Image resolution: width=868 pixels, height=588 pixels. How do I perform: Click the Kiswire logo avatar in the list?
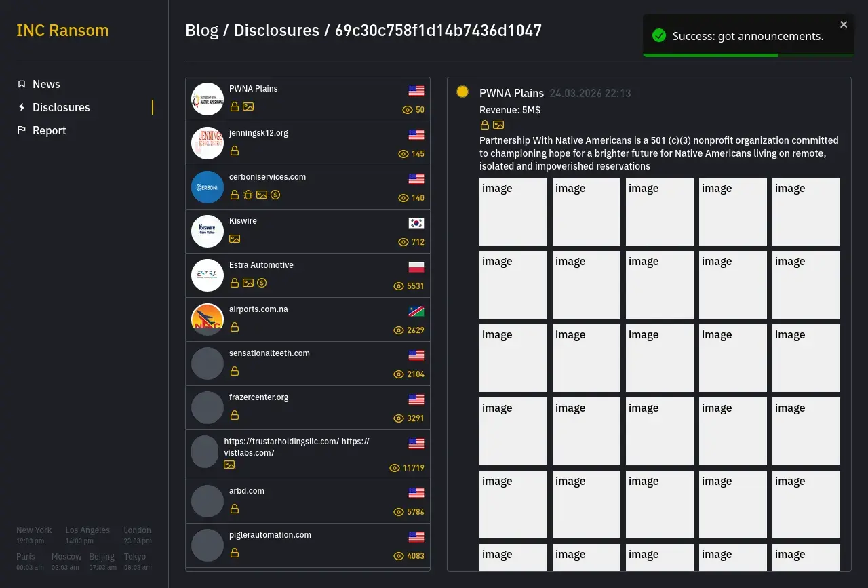pos(208,231)
